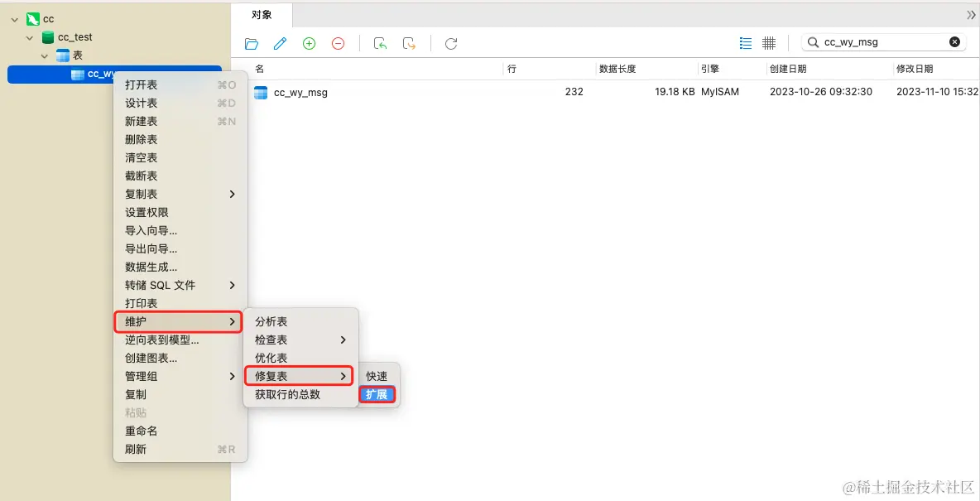Screen dimensions: 980x501
Task: Click the 表 tables node icon
Action: [x=63, y=55]
